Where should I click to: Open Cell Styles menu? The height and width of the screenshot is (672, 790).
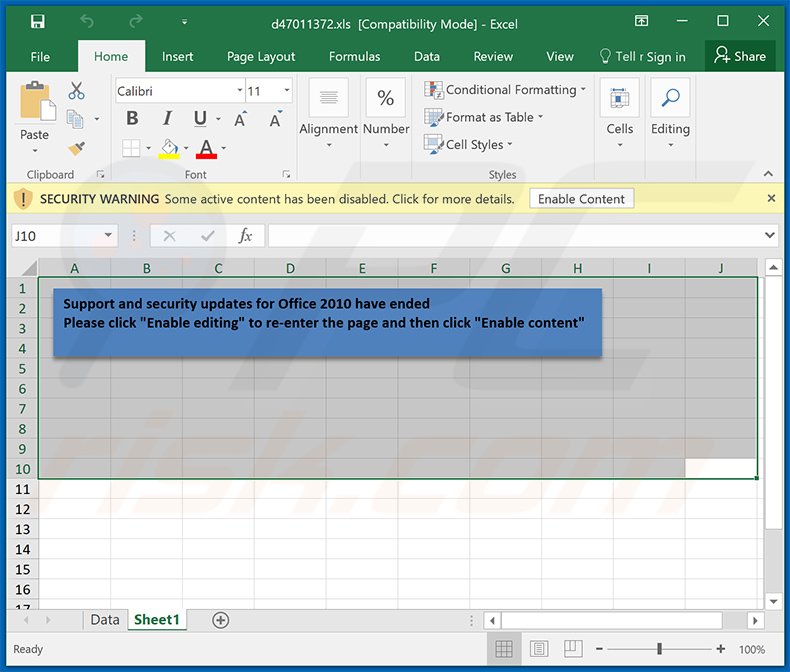click(468, 145)
